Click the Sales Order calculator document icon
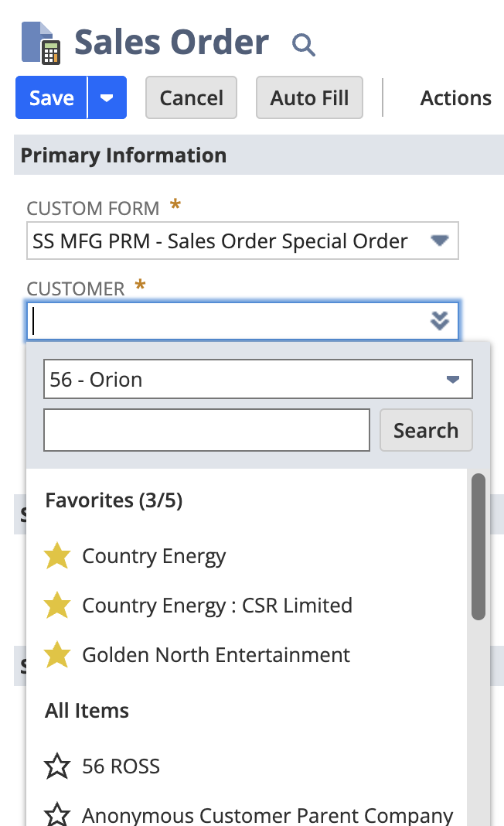Screen dimensions: 504x826 (x=41, y=43)
